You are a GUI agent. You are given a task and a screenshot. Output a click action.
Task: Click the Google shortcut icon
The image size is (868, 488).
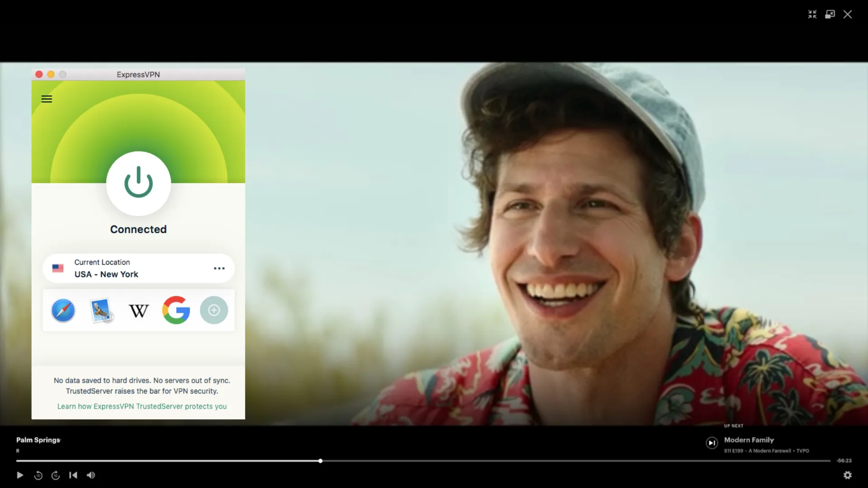[x=175, y=309]
